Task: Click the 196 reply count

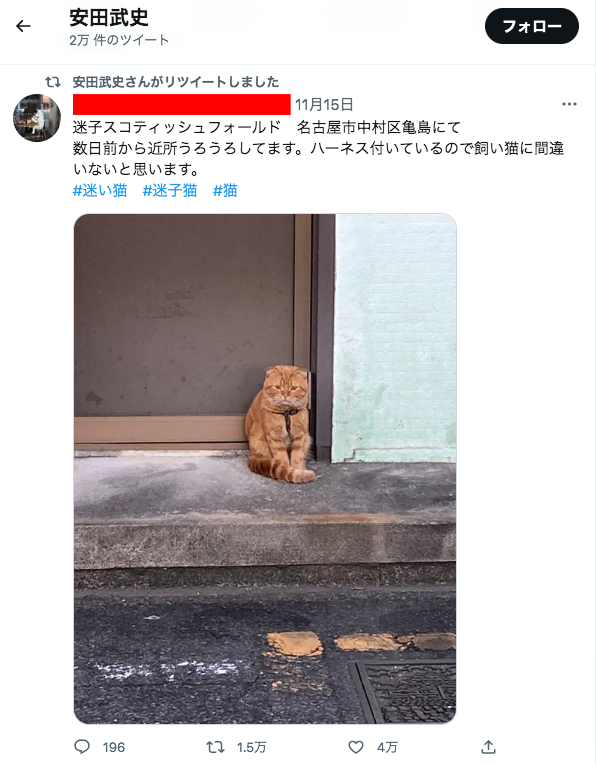Action: tap(114, 747)
